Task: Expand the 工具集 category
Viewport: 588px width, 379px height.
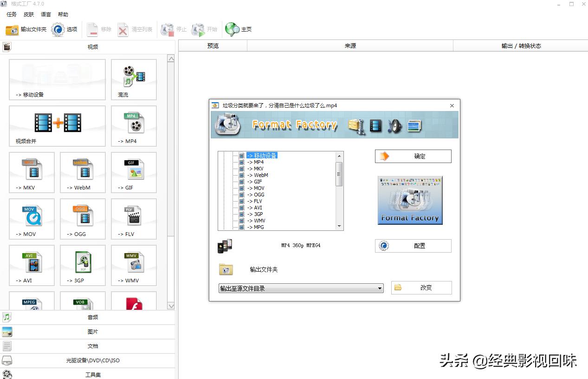Action: click(88, 374)
